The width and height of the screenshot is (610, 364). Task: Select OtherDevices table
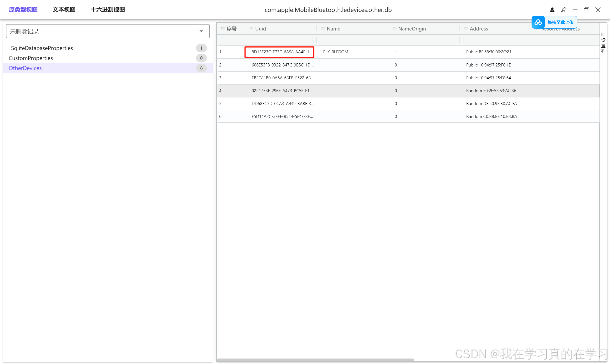click(x=25, y=68)
